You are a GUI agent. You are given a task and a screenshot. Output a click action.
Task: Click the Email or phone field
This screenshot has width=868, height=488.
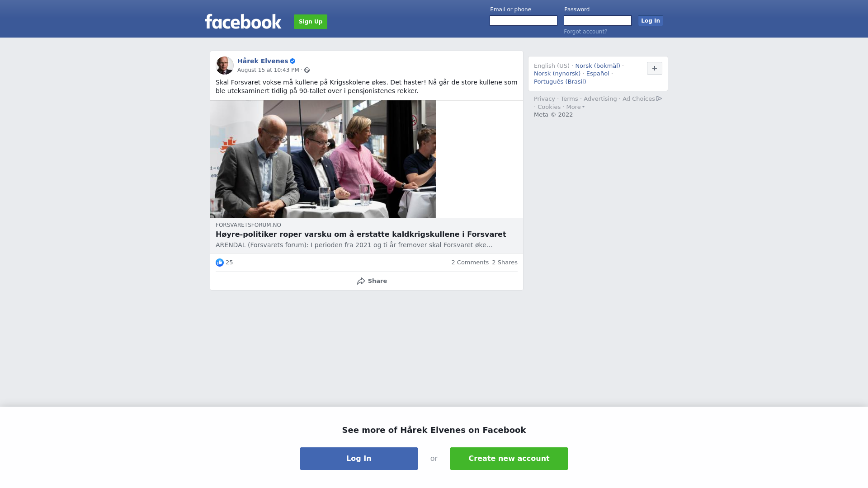pyautogui.click(x=524, y=21)
